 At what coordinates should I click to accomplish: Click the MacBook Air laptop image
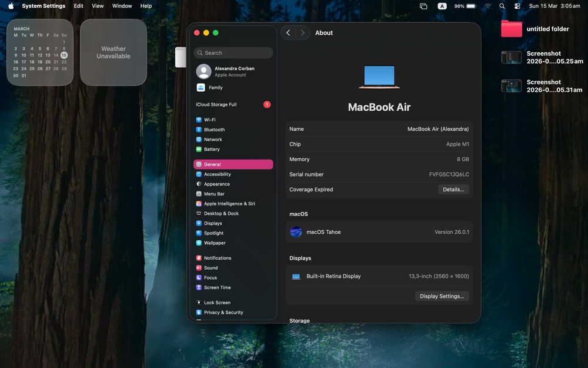click(x=379, y=77)
